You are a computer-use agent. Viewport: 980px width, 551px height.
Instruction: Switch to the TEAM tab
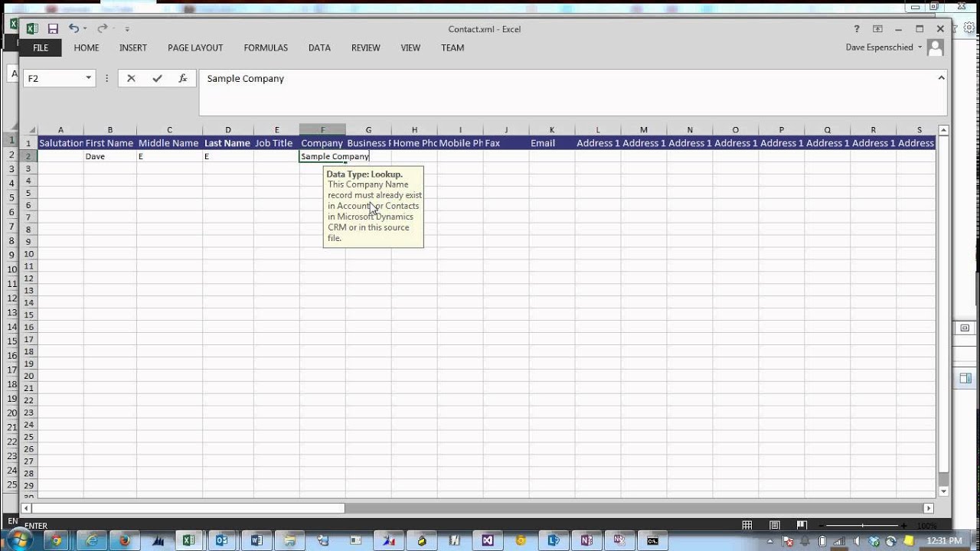coord(452,47)
